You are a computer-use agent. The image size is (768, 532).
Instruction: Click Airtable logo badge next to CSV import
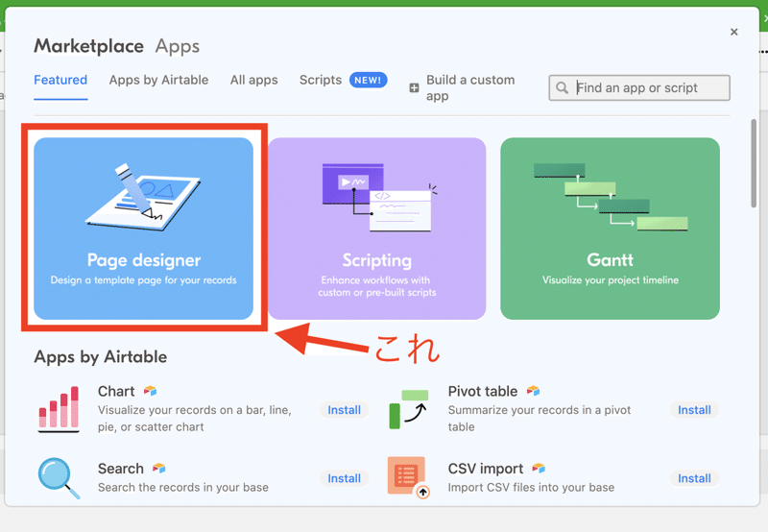(x=539, y=468)
